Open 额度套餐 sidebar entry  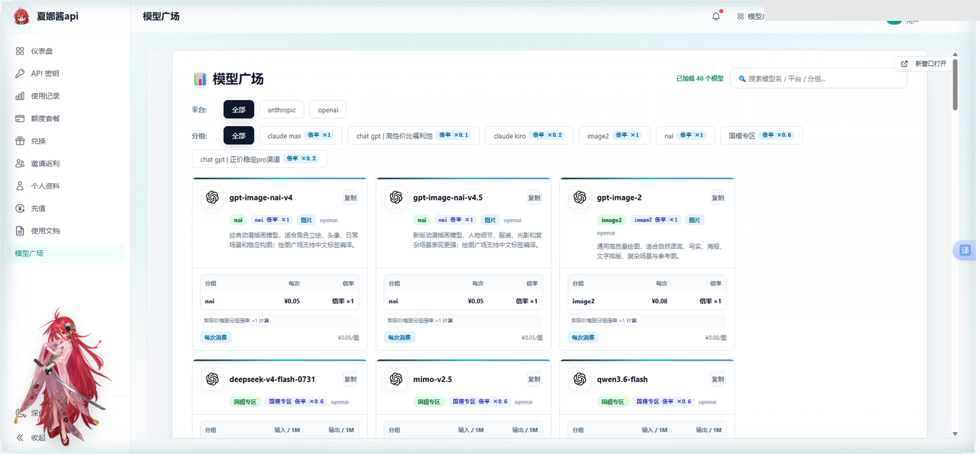(65, 118)
